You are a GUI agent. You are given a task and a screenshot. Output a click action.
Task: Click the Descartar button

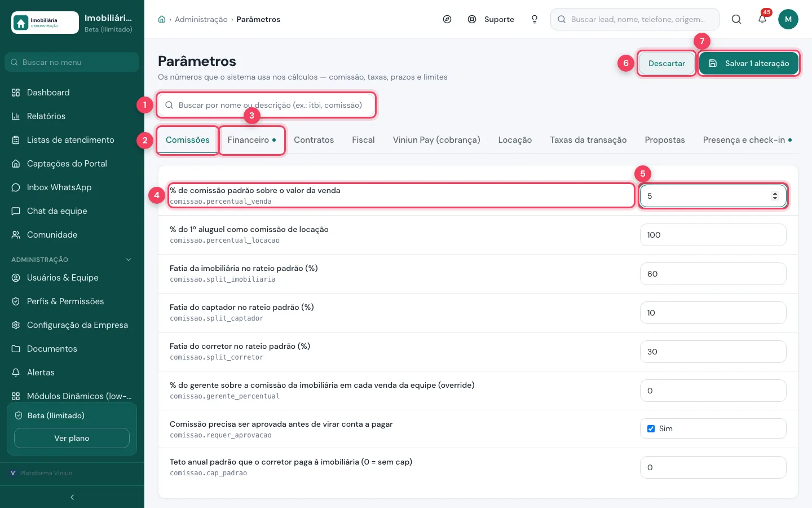[667, 63]
